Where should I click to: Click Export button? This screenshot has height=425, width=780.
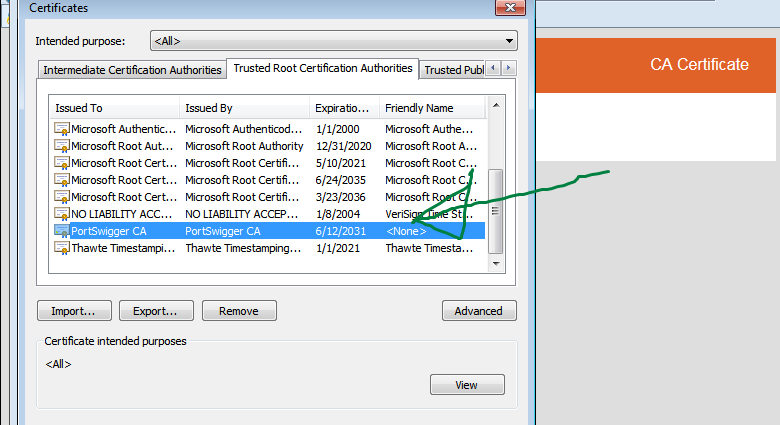coord(156,311)
